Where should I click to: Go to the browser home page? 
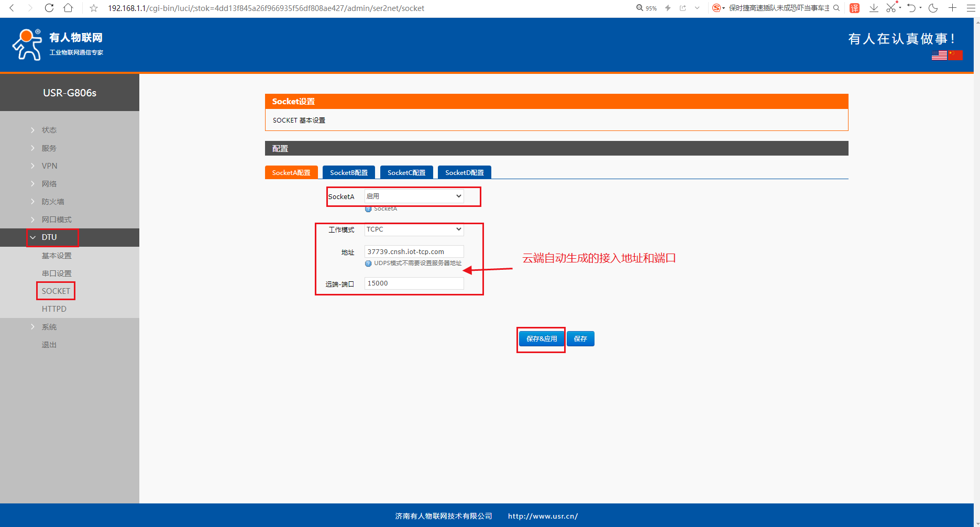point(68,8)
